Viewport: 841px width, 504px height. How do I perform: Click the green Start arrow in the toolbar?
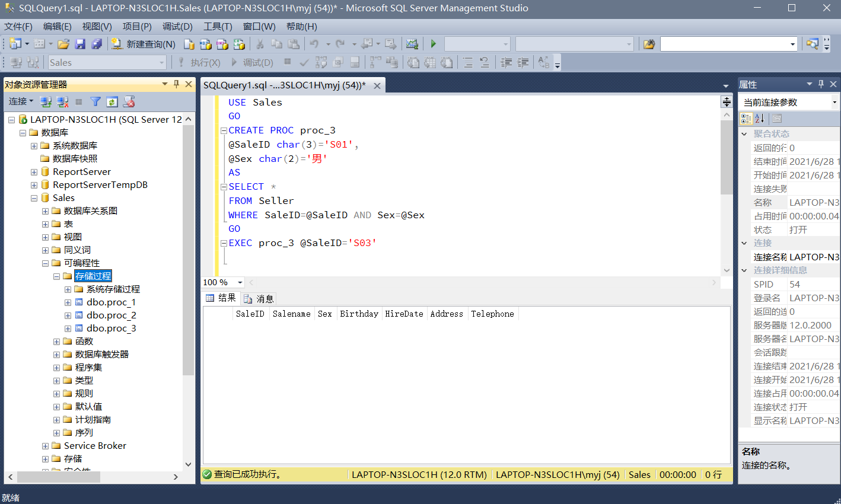pyautogui.click(x=434, y=44)
